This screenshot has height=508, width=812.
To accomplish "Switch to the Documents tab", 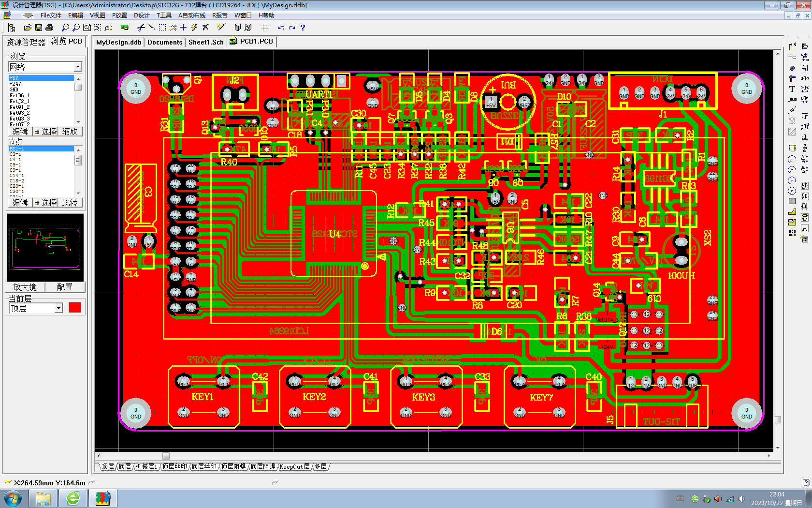I will (165, 42).
